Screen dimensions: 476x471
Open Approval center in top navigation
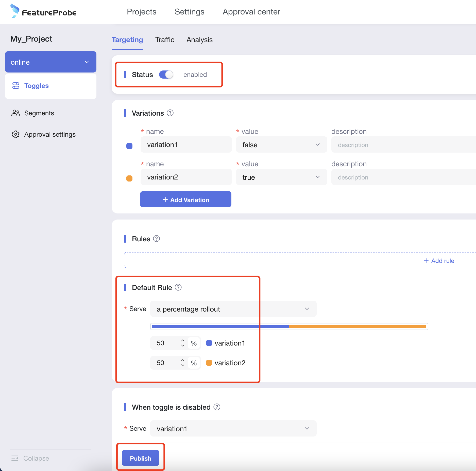tap(251, 12)
